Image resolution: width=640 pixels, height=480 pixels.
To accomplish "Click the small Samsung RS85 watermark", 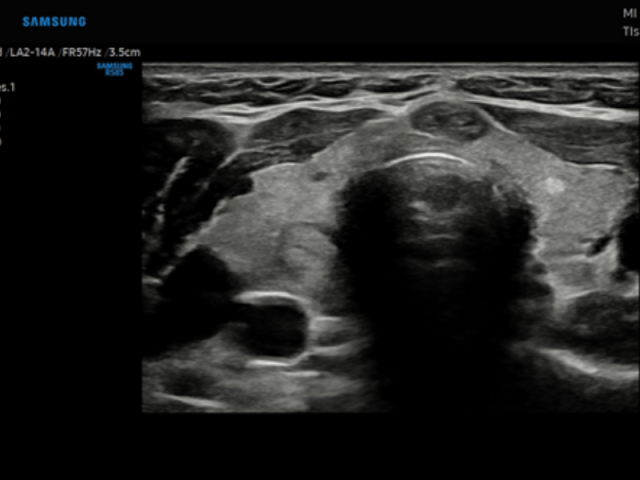I will 114,69.
